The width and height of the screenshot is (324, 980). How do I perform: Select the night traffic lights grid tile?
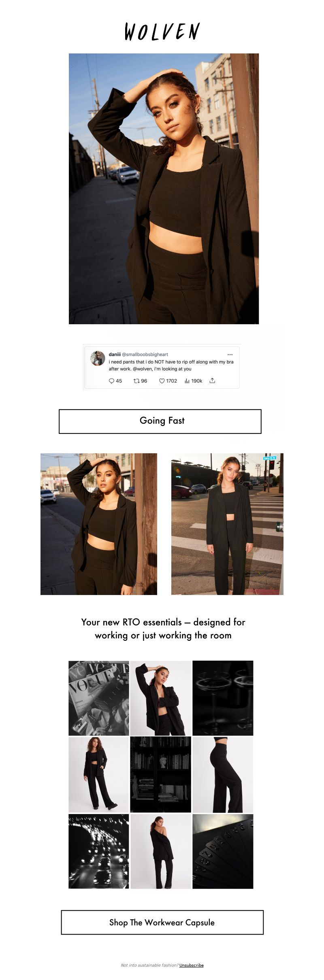[x=99, y=852]
